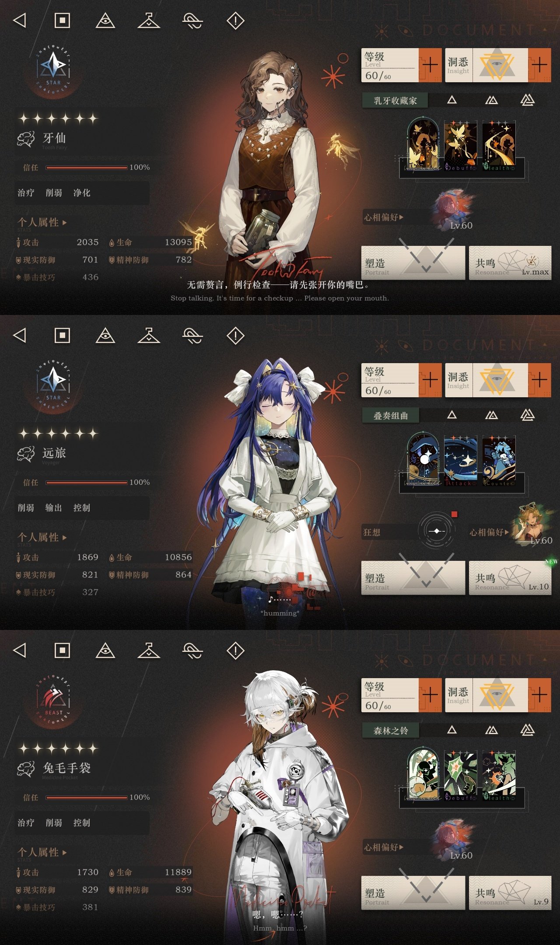
Task: Select single-triangle skill tier for 乳牙收藏家
Action: (452, 100)
